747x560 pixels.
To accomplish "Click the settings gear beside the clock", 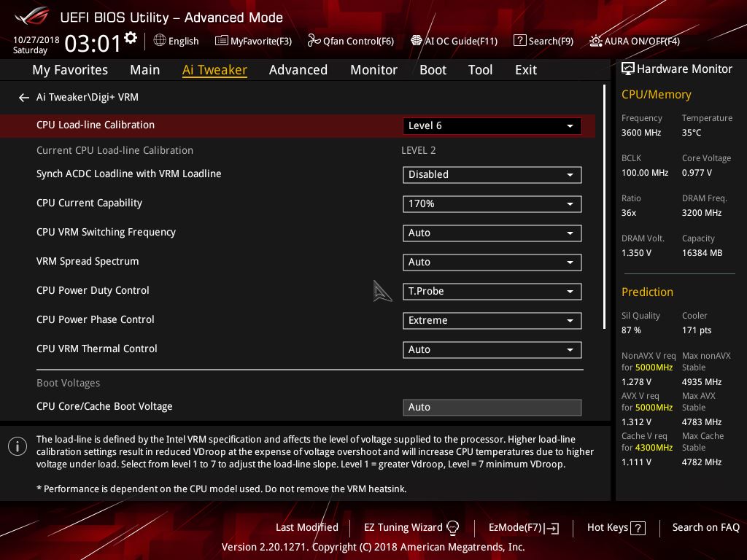I will 131,38.
